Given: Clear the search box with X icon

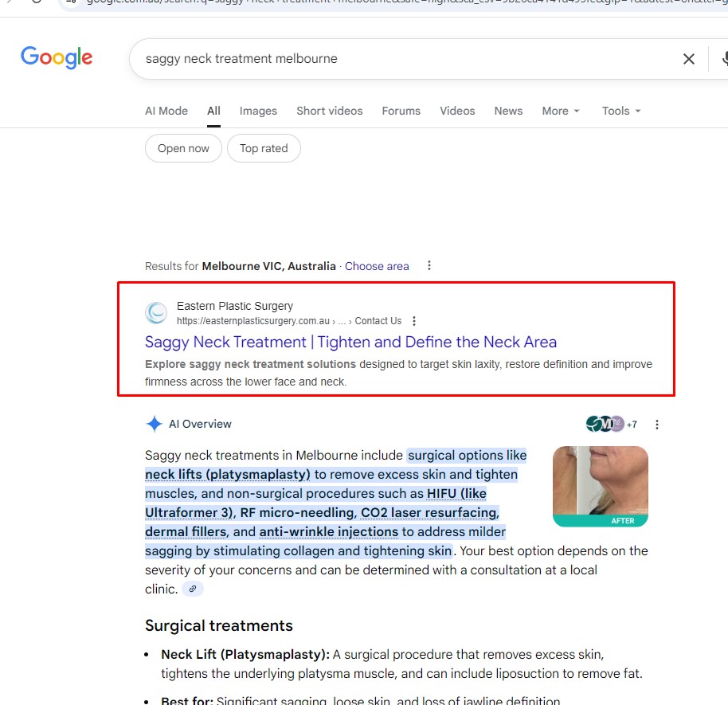Looking at the screenshot, I should point(688,59).
